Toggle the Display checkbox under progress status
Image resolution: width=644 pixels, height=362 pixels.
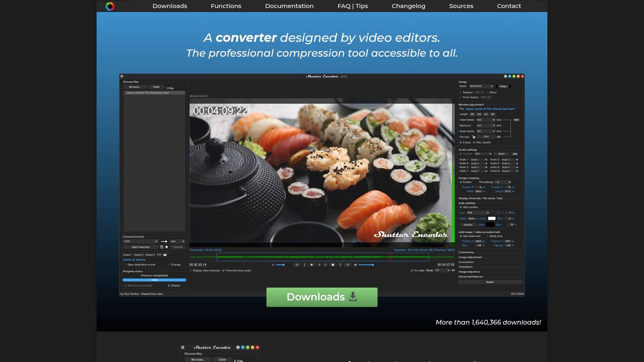pyautogui.click(x=169, y=286)
